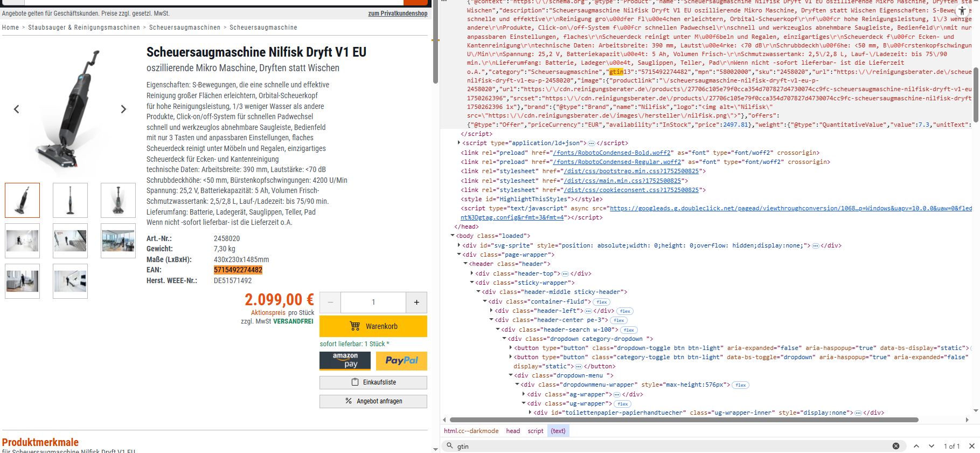Screen dimensions: 980x453
Task: Pay with Amazon Pay button
Action: coord(345,360)
